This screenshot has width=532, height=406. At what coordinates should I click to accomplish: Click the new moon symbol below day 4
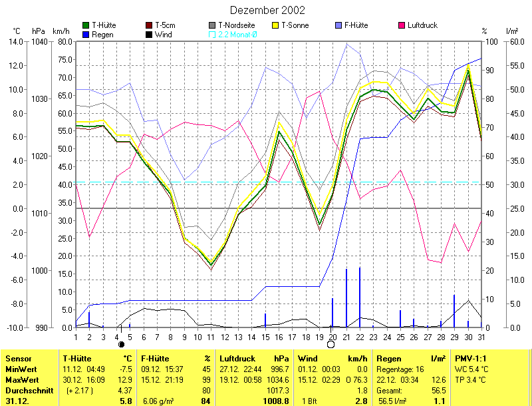(121, 344)
